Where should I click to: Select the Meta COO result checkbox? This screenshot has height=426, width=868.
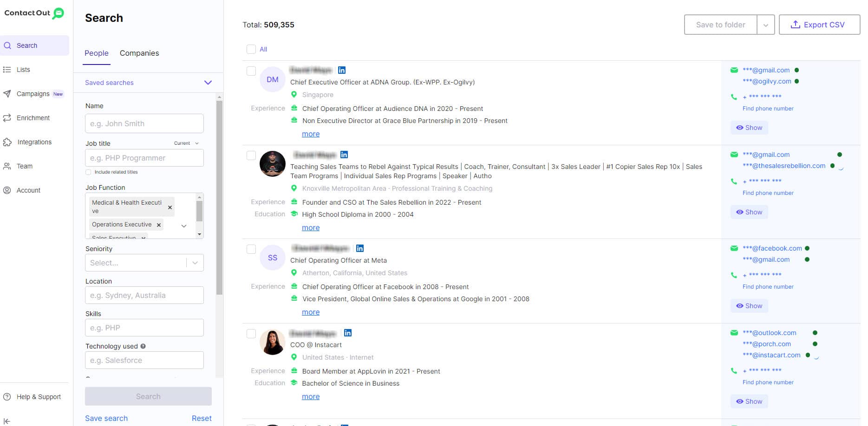pyautogui.click(x=251, y=249)
